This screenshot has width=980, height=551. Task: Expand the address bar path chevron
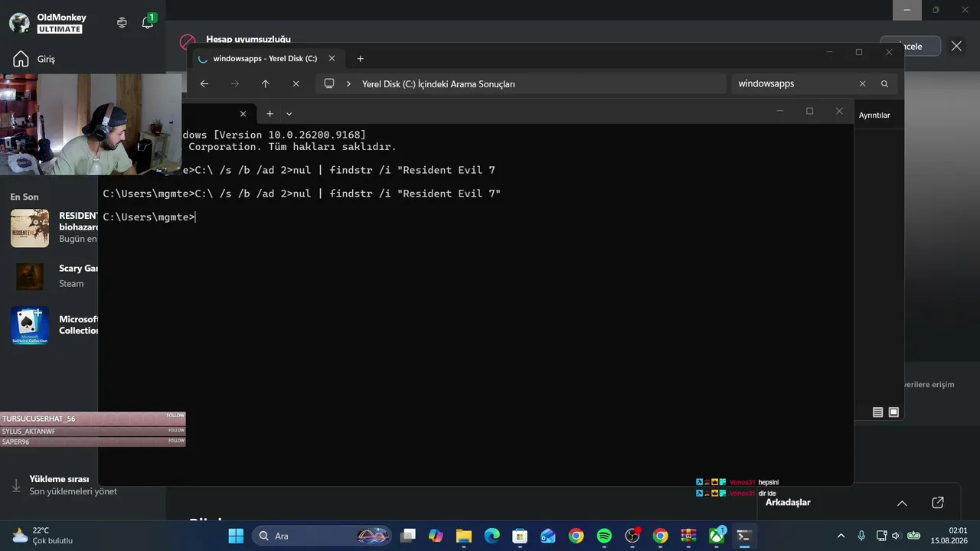(348, 83)
